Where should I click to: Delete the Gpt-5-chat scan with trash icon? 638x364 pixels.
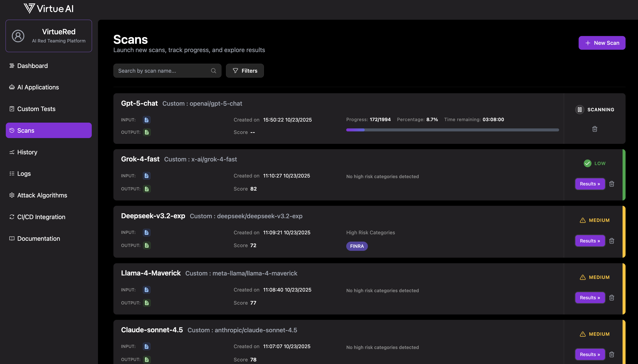point(595,129)
